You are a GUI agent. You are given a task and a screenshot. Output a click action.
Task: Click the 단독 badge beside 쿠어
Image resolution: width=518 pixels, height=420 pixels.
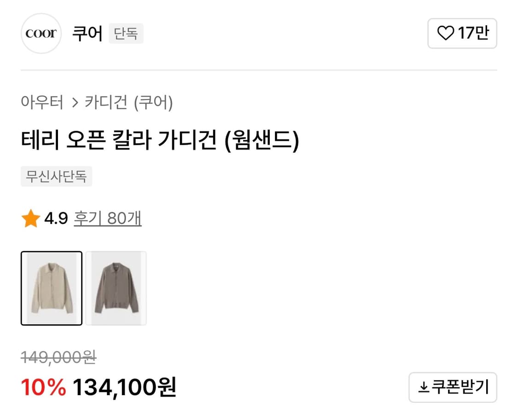click(126, 34)
